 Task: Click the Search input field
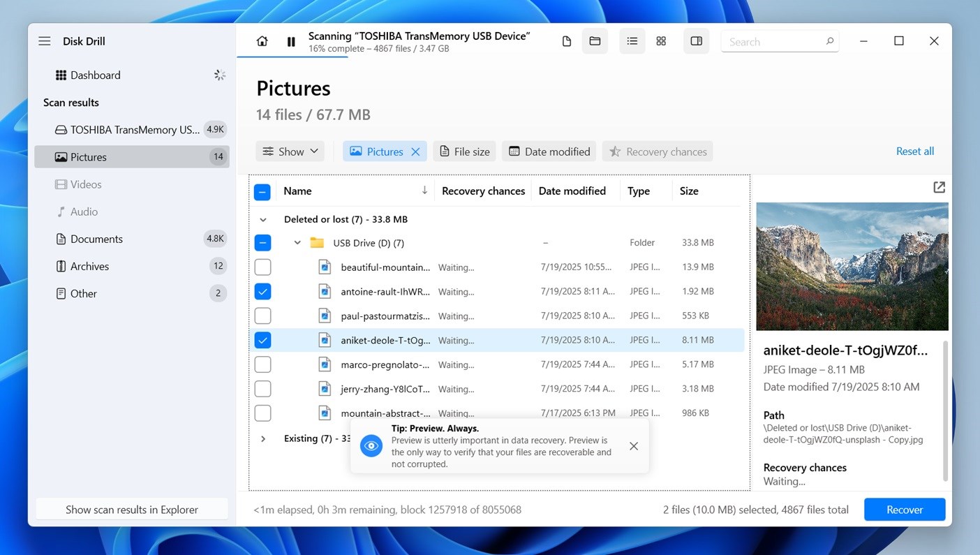pyautogui.click(x=780, y=42)
